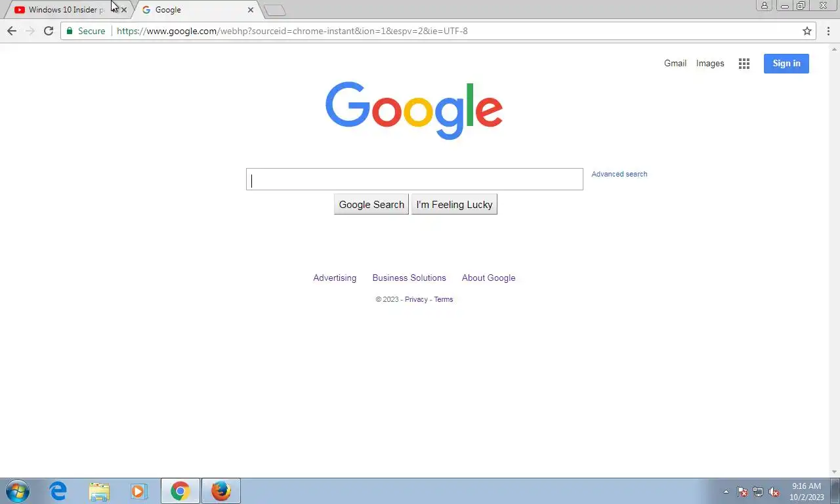
Task: Click the address bar URL
Action: pyautogui.click(x=292, y=31)
